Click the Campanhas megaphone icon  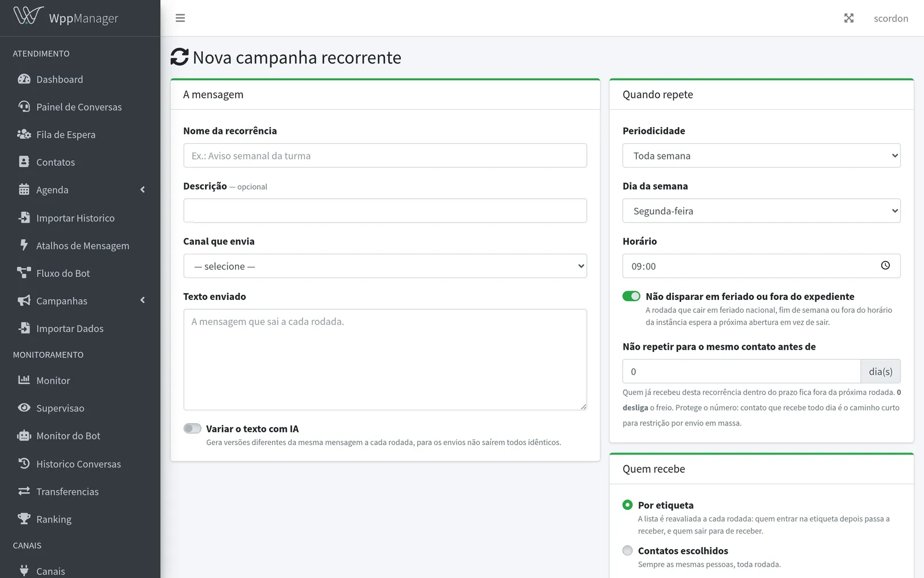(x=24, y=301)
